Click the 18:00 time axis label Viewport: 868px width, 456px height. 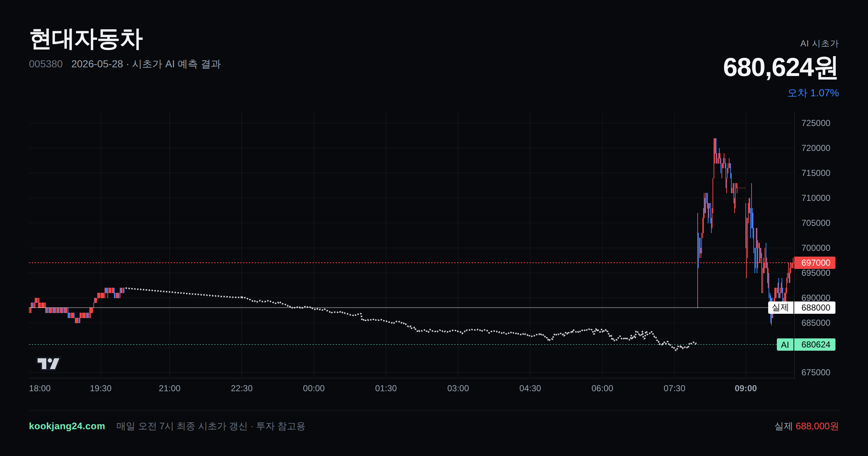[40, 388]
